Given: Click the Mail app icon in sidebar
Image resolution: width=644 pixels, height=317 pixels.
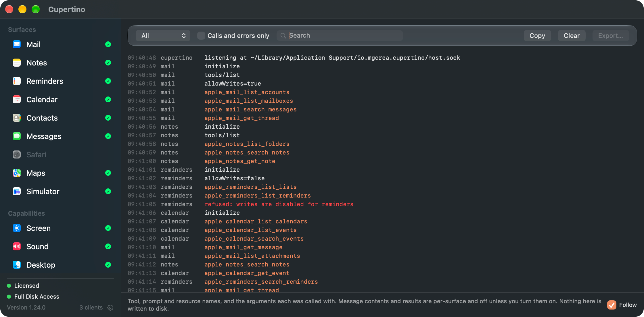Looking at the screenshot, I should (x=17, y=44).
